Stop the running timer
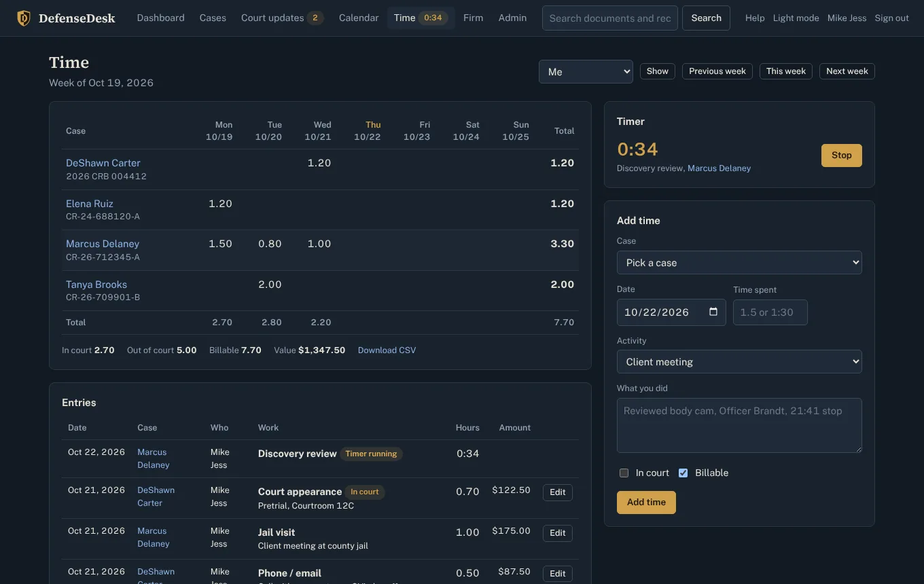924x584 pixels. pyautogui.click(x=841, y=156)
